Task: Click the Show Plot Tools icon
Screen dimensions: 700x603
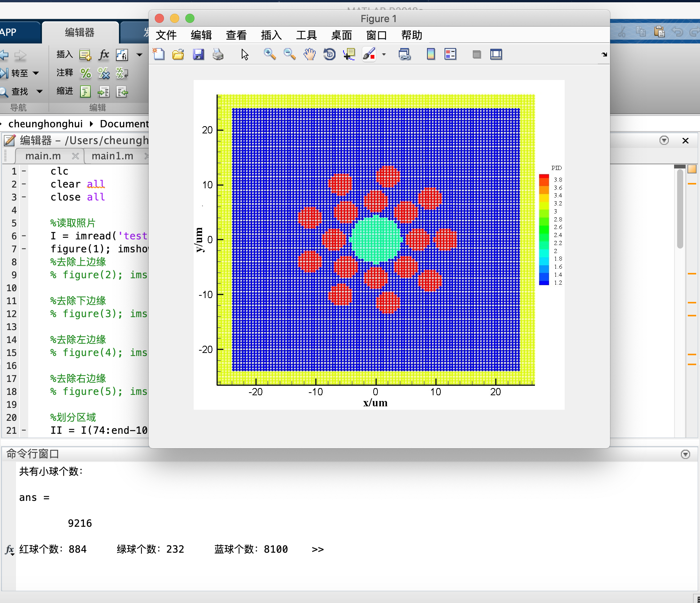Action: pyautogui.click(x=496, y=55)
